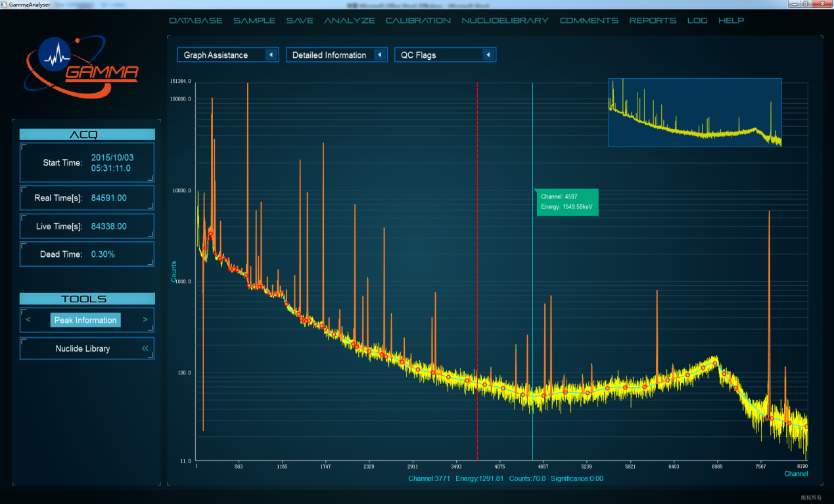This screenshot has height=504, width=834.
Task: Click the 100000.0 y-axis tick label
Action: coord(181,99)
